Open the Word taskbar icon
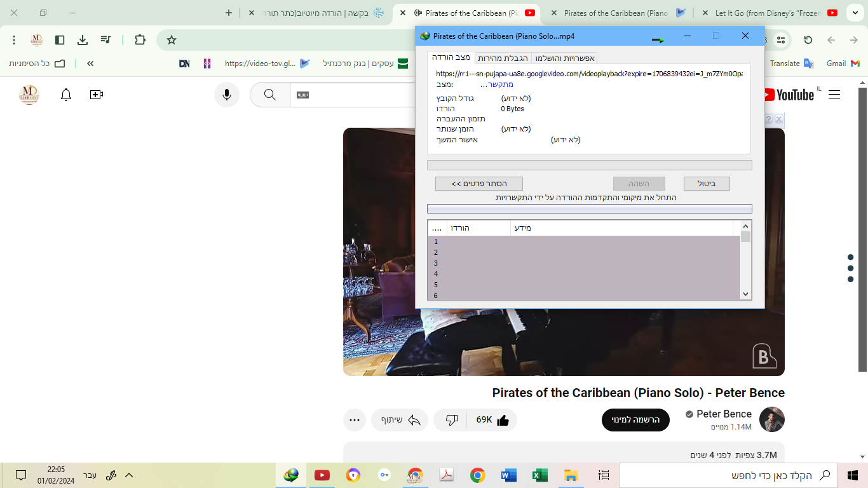 509,475
